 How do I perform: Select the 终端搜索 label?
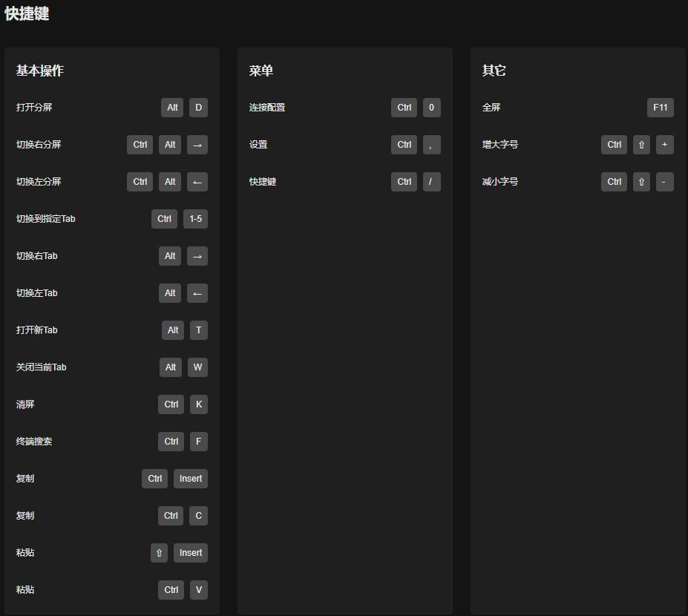(x=34, y=442)
